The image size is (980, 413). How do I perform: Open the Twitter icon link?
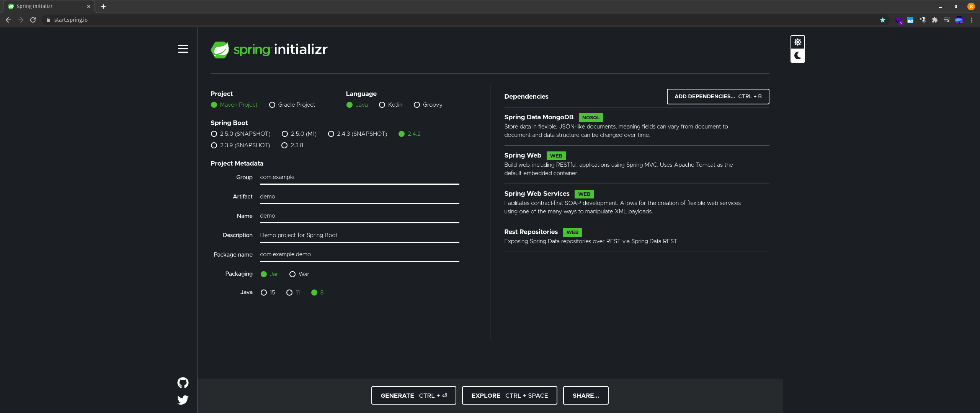[183, 400]
